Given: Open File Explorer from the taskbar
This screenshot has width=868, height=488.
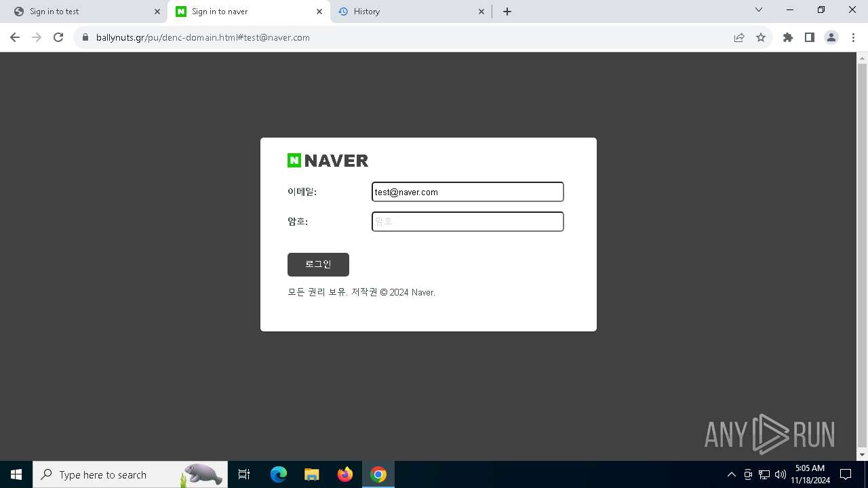Looking at the screenshot, I should tap(312, 474).
